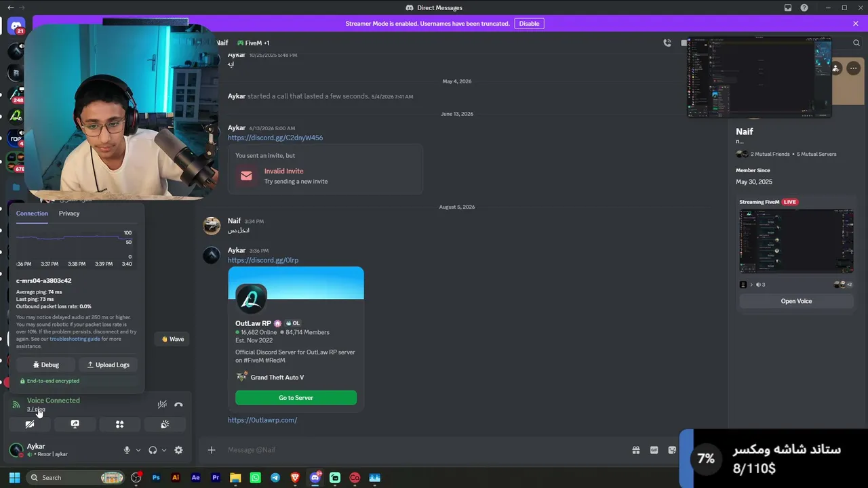The height and width of the screenshot is (488, 868).
Task: Open the sticker picker
Action: coord(672,450)
